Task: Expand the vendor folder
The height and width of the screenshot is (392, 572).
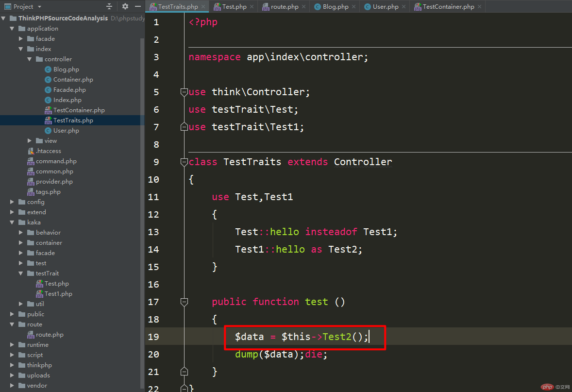Action: [12, 385]
